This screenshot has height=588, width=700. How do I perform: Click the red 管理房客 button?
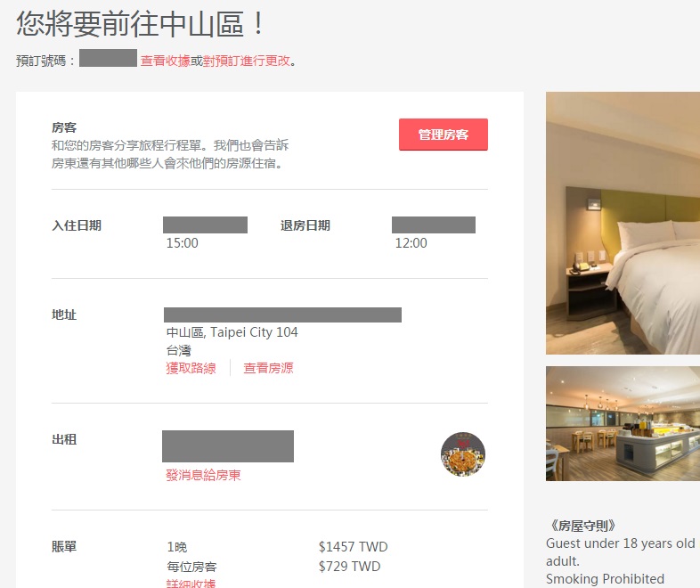tap(444, 135)
